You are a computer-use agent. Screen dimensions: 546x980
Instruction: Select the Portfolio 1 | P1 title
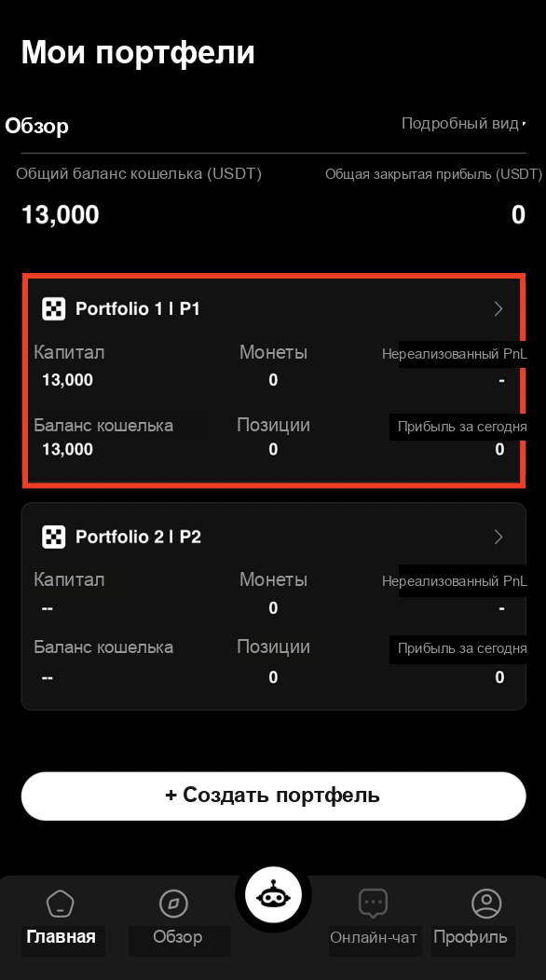tap(138, 308)
